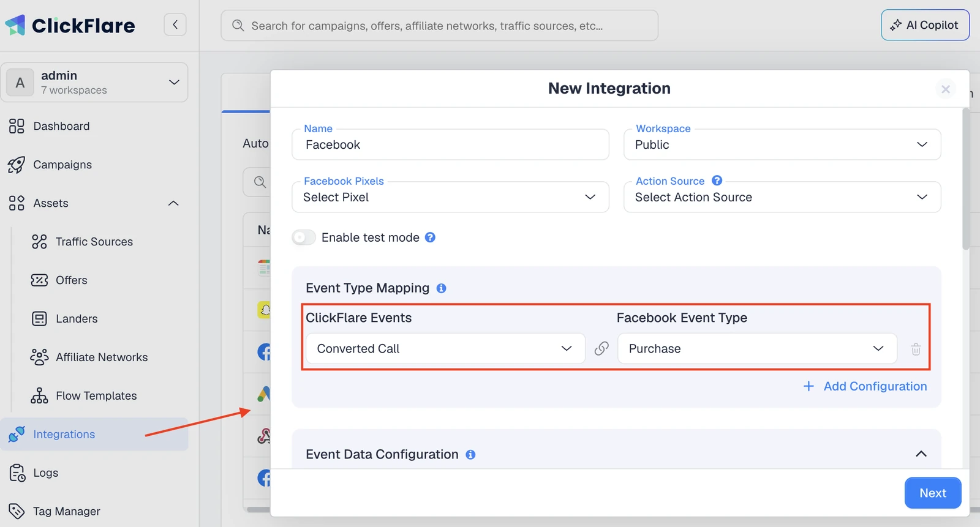Click the dialog vertical scrollbar

click(965, 179)
